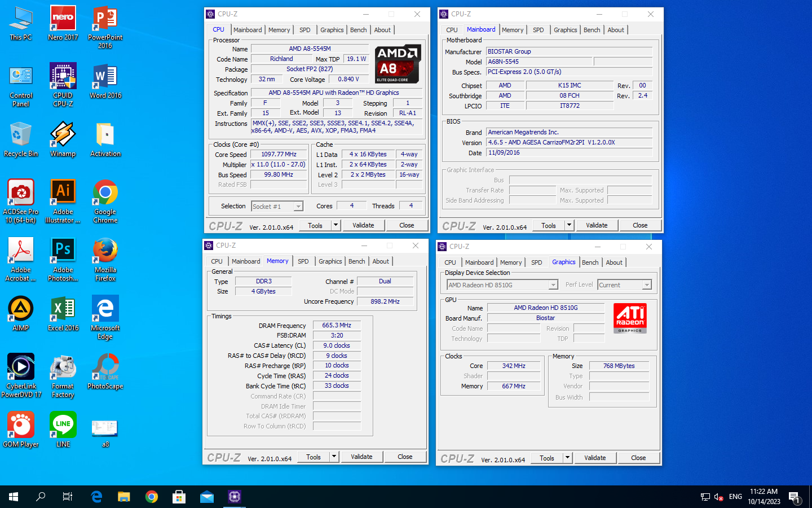Viewport: 812px width, 508px height.
Task: Click the Microsoft Edge desktop shortcut
Action: tap(105, 318)
